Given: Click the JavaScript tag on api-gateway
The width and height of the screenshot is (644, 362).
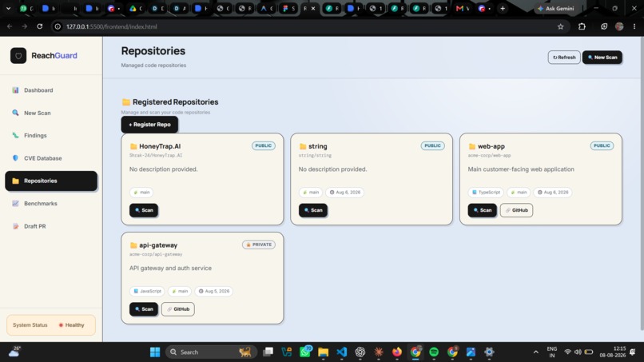Looking at the screenshot, I should [147, 291].
